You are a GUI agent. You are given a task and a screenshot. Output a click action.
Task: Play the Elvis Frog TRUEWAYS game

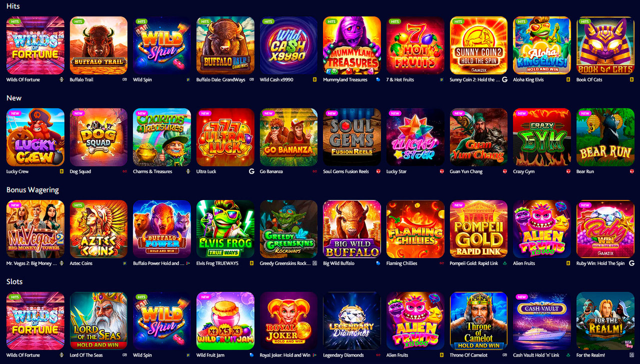tap(225, 229)
